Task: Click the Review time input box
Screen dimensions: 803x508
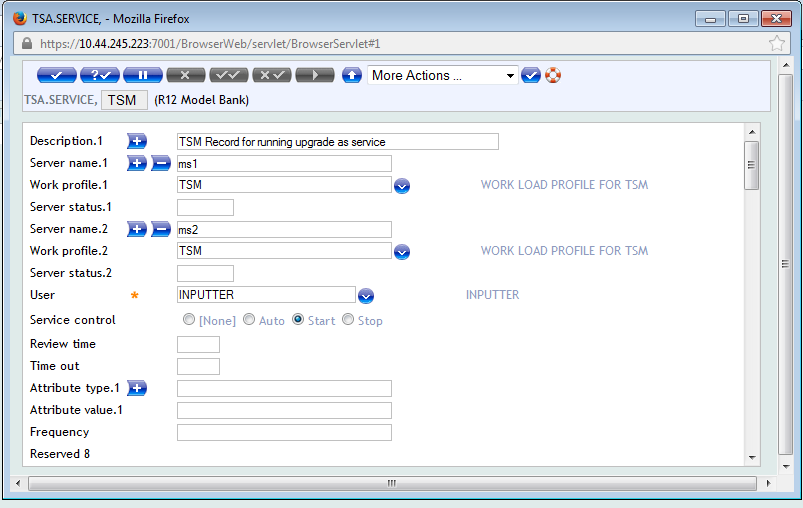Action: point(198,344)
